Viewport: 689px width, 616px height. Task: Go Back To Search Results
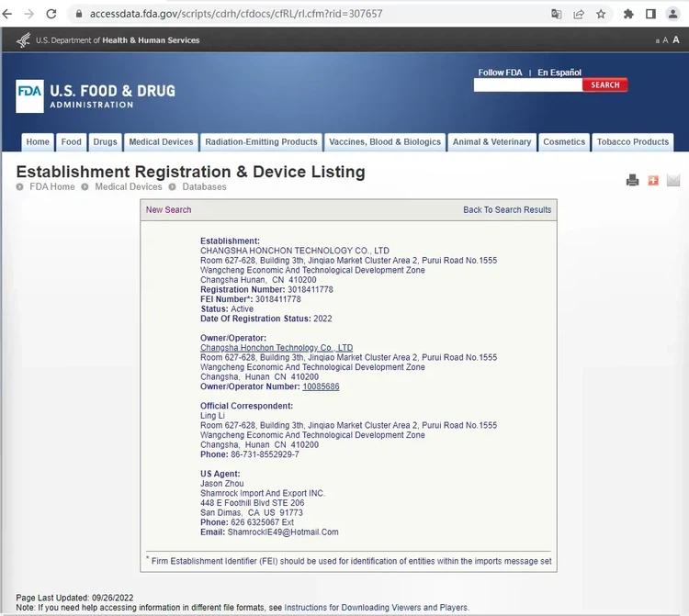507,210
